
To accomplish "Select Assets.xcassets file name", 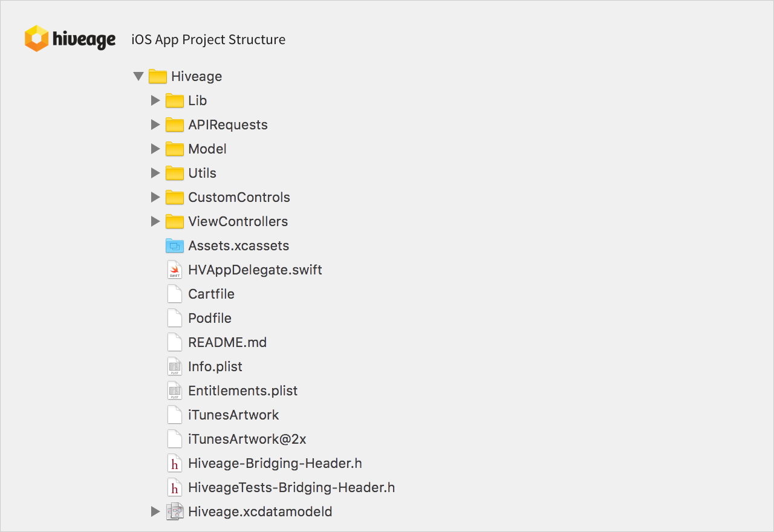I will pyautogui.click(x=239, y=245).
